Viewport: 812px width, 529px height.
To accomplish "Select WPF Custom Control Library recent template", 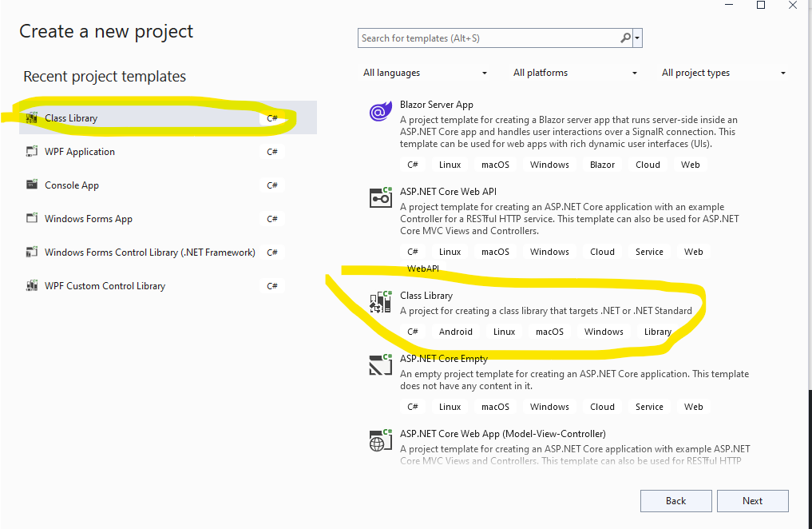I will point(168,286).
